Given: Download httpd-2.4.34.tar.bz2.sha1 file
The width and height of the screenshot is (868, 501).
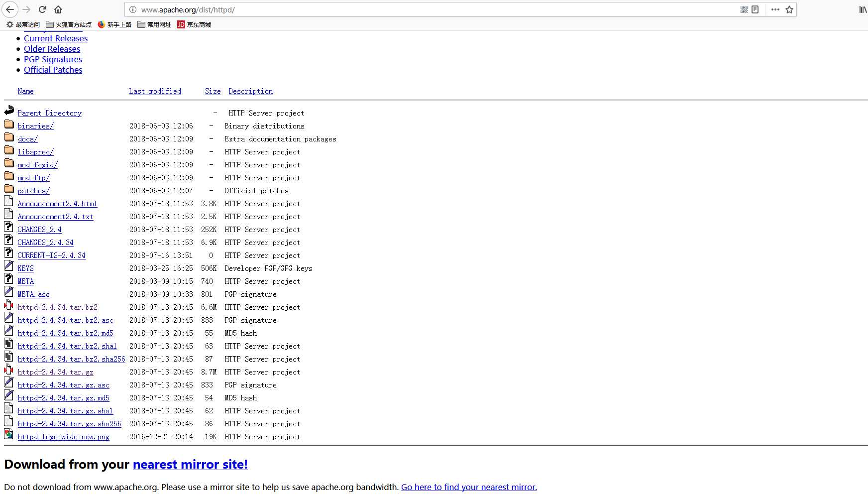Looking at the screenshot, I should click(67, 346).
